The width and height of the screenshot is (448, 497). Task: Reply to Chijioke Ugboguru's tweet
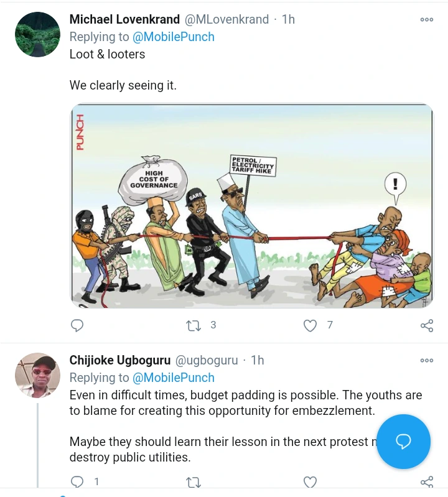(77, 481)
